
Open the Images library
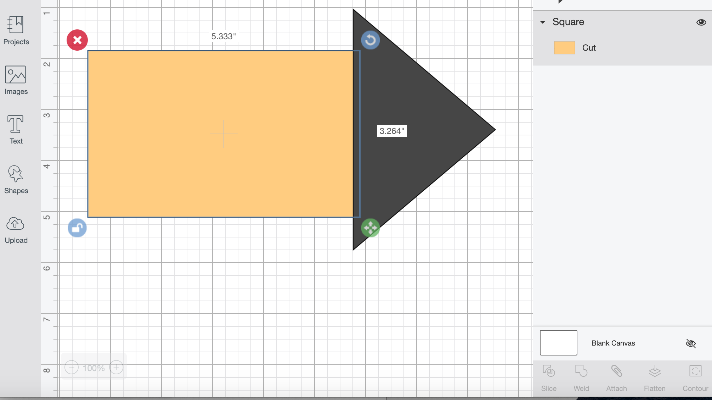[16, 80]
